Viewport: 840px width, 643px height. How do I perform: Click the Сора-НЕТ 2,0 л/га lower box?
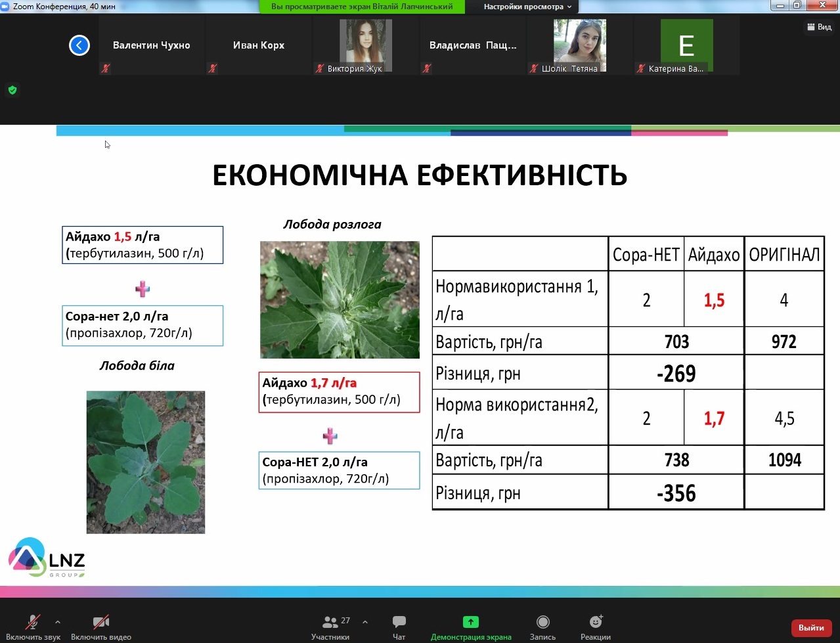pyautogui.click(x=340, y=470)
